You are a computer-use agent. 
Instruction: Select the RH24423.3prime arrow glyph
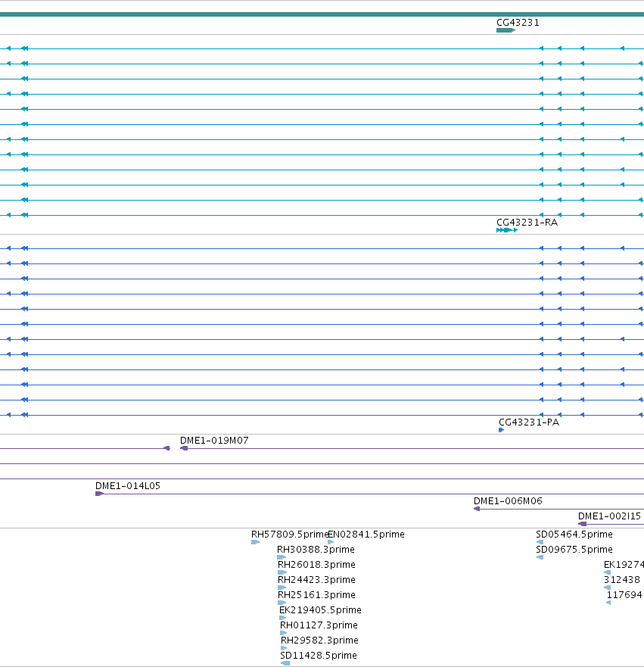[x=282, y=588]
